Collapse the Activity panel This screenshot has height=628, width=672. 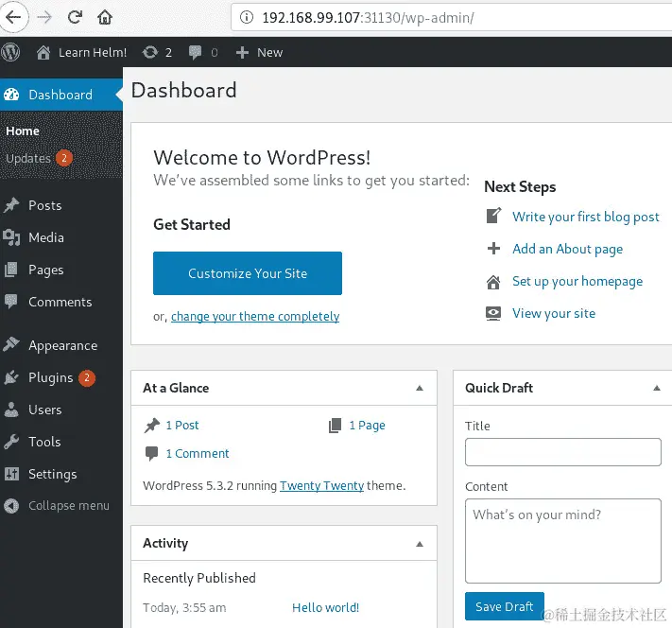tap(420, 544)
